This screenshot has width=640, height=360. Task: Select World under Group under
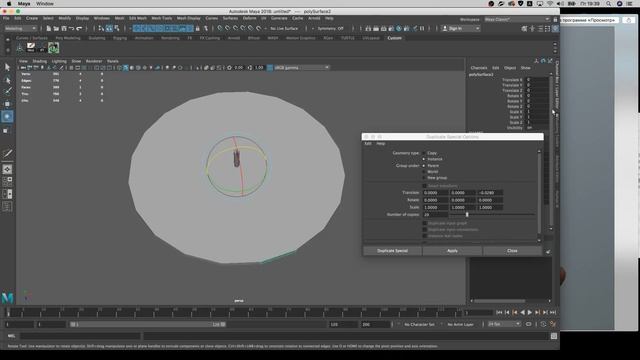(x=424, y=172)
